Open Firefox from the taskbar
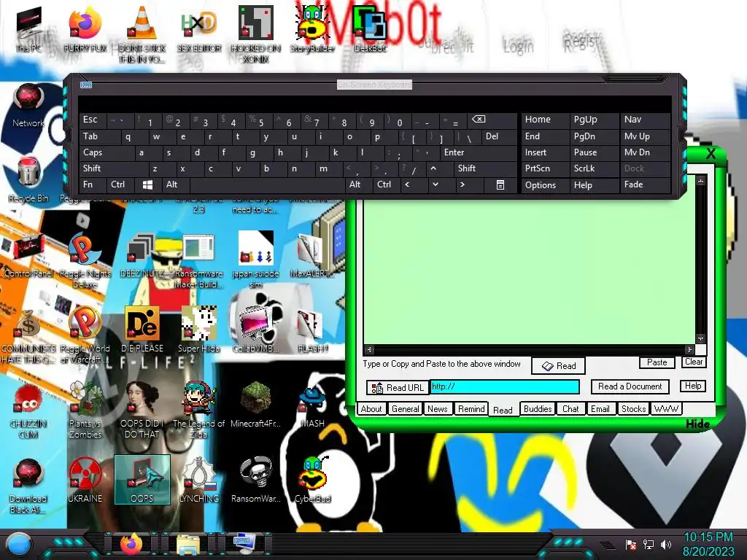The image size is (747, 560). click(131, 544)
